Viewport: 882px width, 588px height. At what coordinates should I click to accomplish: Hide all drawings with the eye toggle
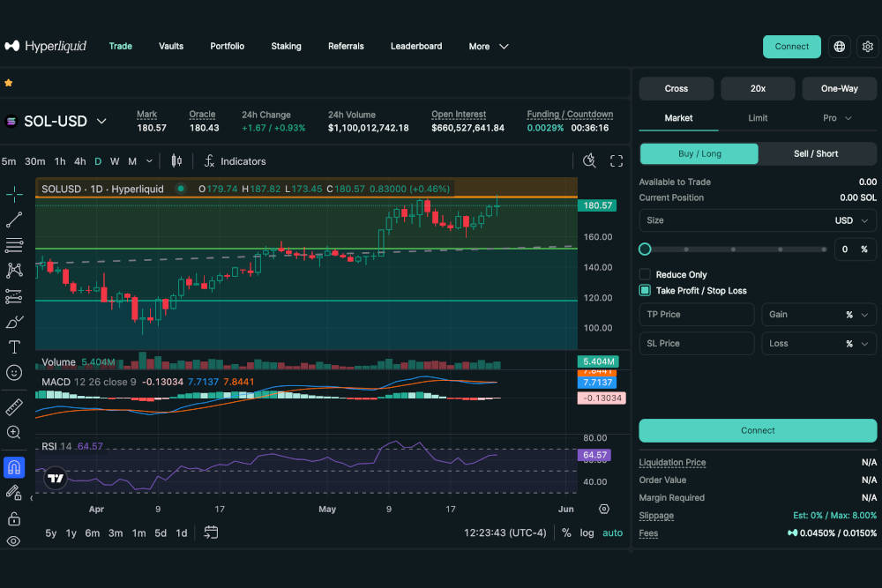click(14, 541)
